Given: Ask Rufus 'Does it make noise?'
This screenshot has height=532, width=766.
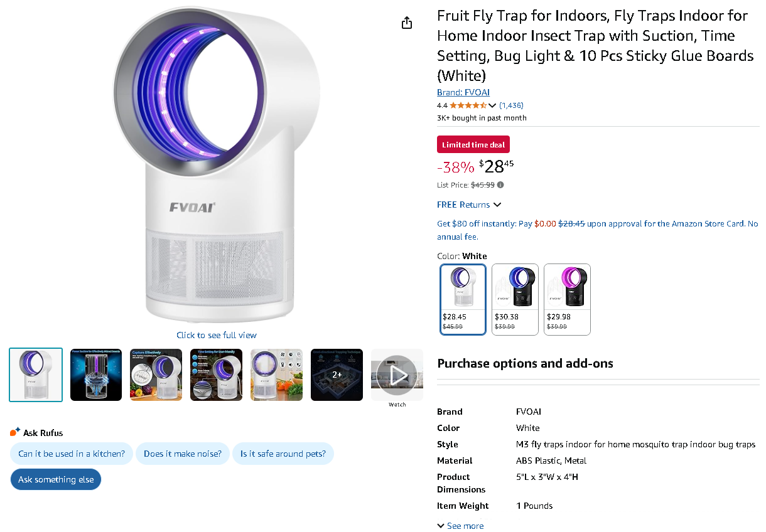Looking at the screenshot, I should pyautogui.click(x=183, y=454).
